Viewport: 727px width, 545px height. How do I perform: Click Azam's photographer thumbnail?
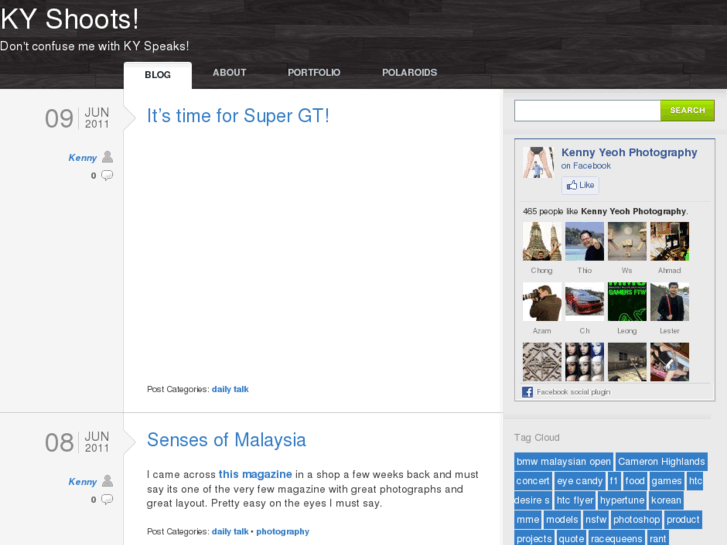[x=542, y=302]
